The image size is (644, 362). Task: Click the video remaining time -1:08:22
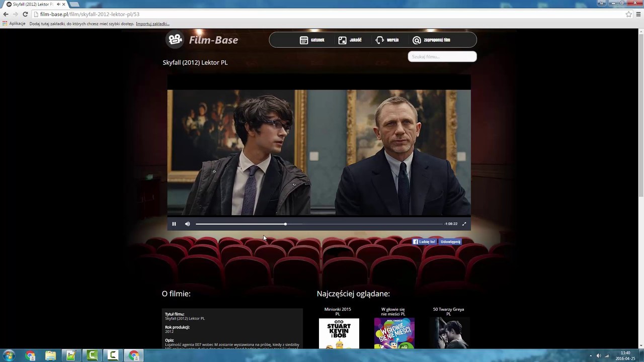(x=451, y=224)
